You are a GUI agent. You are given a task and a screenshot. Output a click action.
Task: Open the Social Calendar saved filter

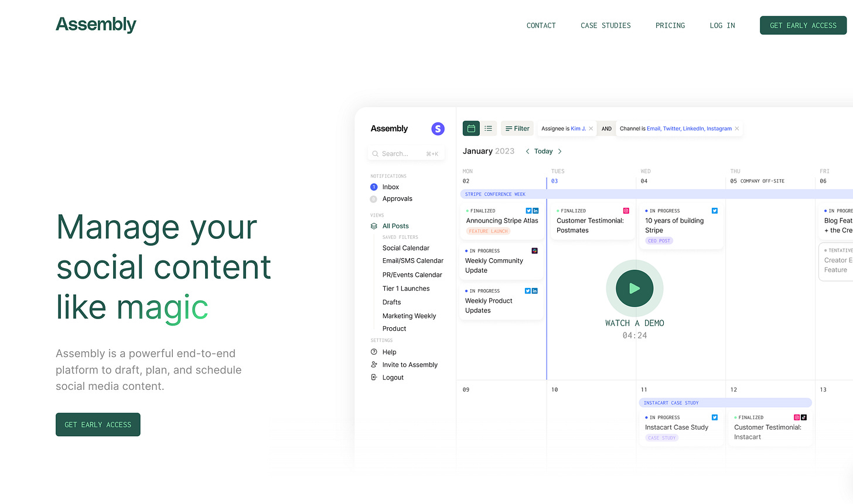point(406,248)
